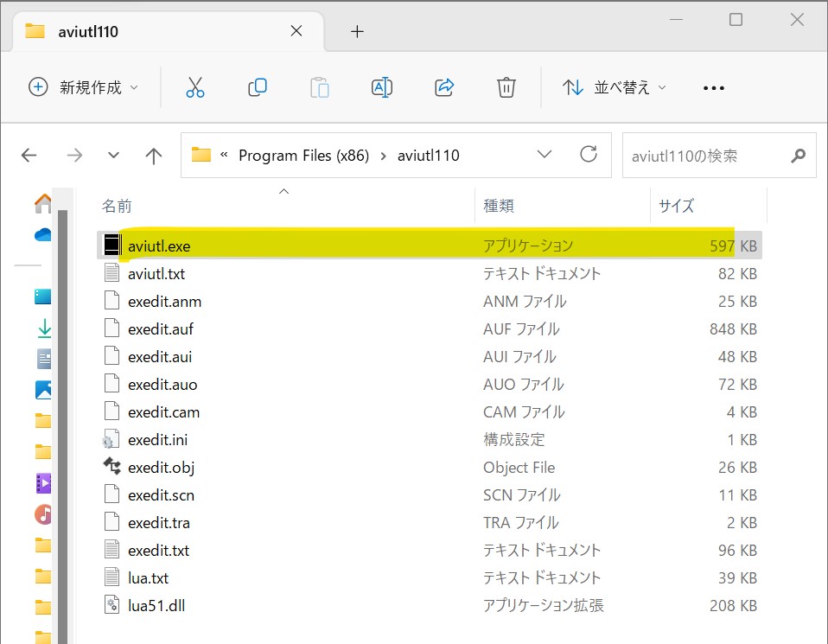Screen dimensions: 828x644
Task: Click the Copy icon in toolbar
Action: (x=258, y=87)
